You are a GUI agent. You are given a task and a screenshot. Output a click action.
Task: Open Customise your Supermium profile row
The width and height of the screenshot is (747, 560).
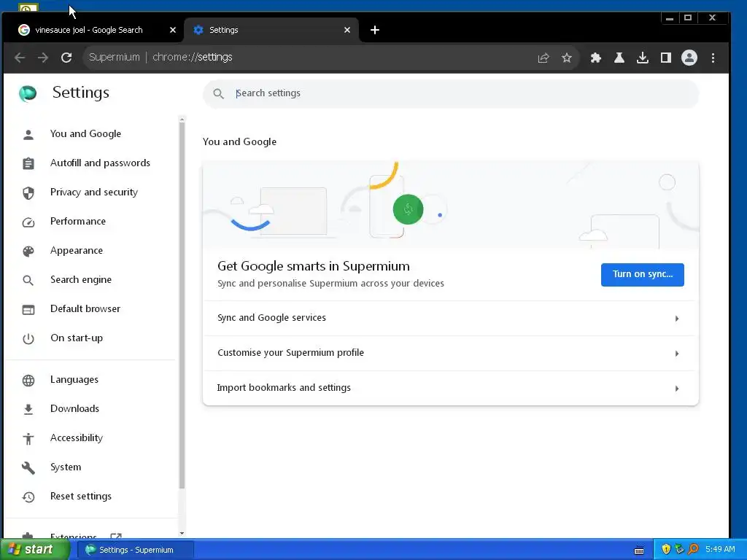(451, 354)
